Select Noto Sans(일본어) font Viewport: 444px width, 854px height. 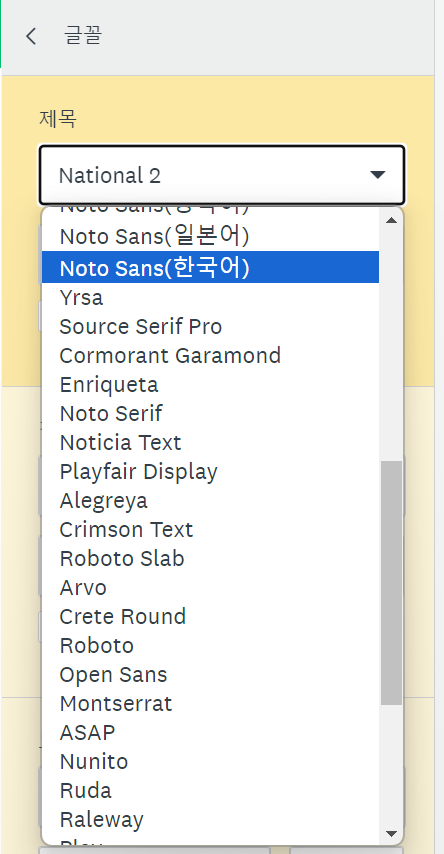210,236
